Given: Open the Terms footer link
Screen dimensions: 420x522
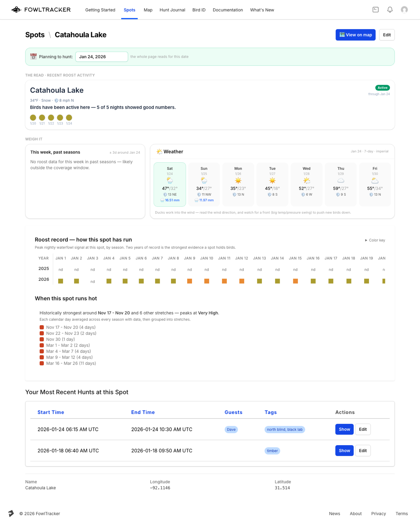Looking at the screenshot, I should (x=402, y=514).
